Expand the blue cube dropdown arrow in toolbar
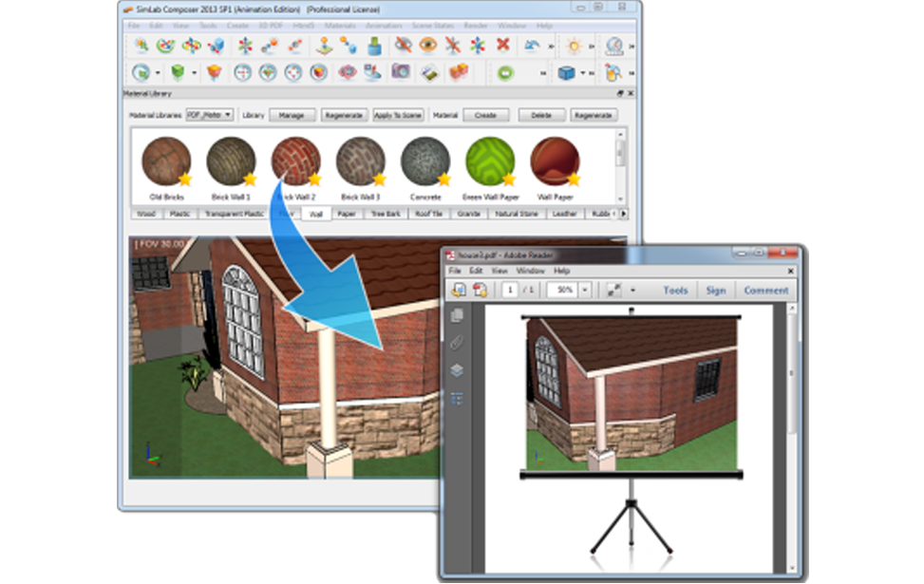The width and height of the screenshot is (924, 584). (583, 72)
